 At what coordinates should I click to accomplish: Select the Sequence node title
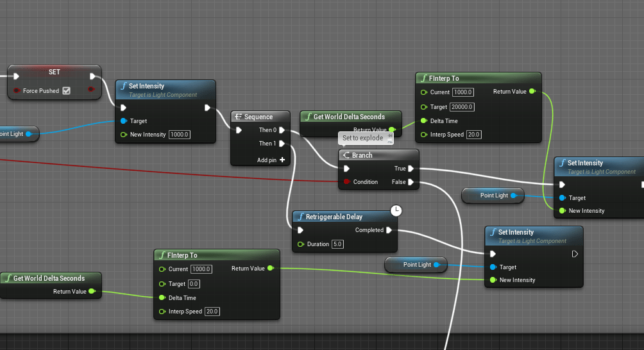pos(258,117)
